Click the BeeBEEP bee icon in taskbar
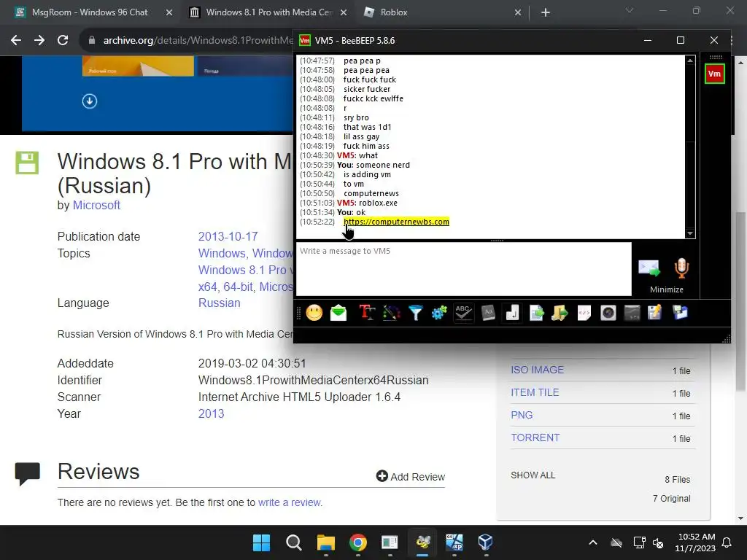The height and width of the screenshot is (560, 747). point(422,542)
